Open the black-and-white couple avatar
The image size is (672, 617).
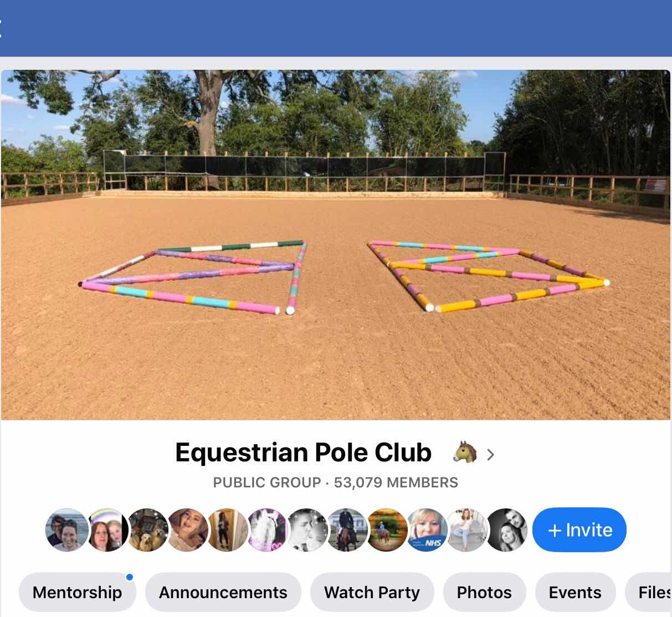click(x=507, y=530)
